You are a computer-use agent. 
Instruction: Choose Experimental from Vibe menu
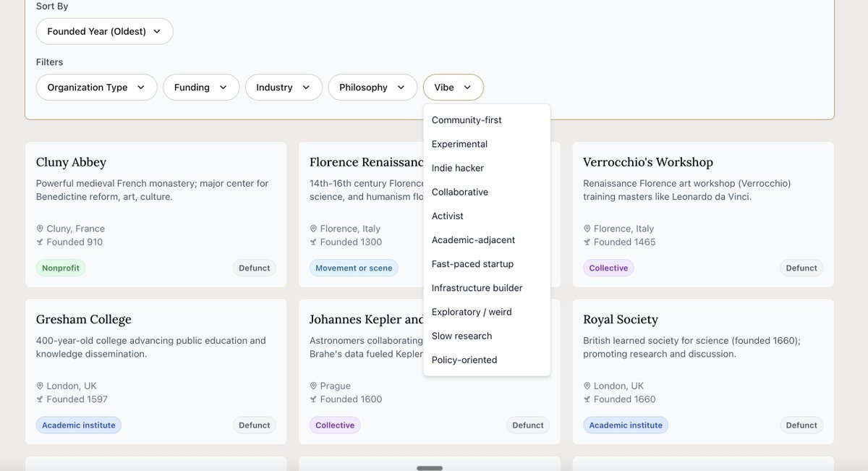point(459,144)
